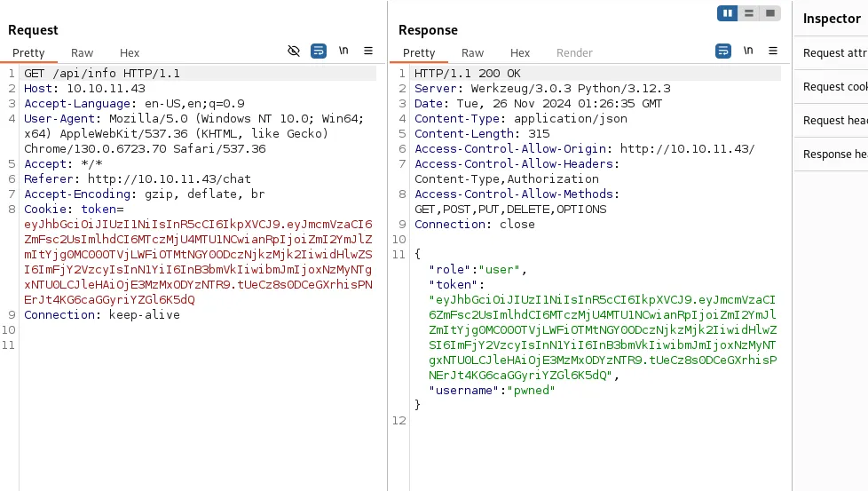Select combined tabbed layout icon
This screenshot has width=868, height=491.
[x=770, y=13]
